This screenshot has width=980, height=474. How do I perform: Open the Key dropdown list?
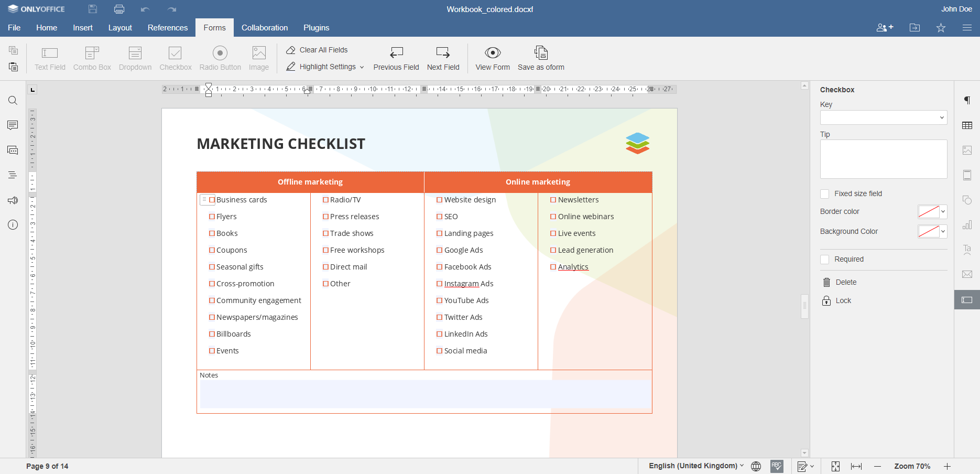942,117
